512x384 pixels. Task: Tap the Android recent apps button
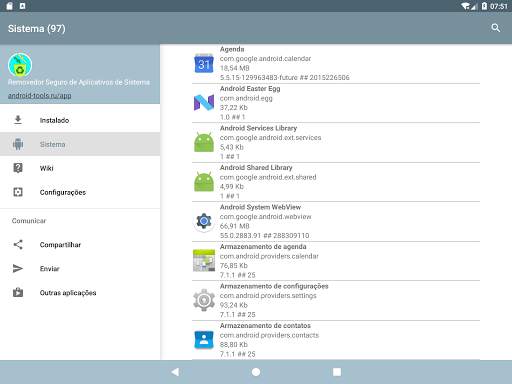point(337,372)
